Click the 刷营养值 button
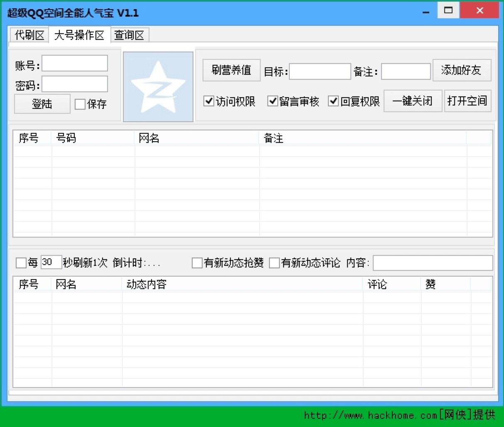This screenshot has height=427, width=504. (x=232, y=70)
